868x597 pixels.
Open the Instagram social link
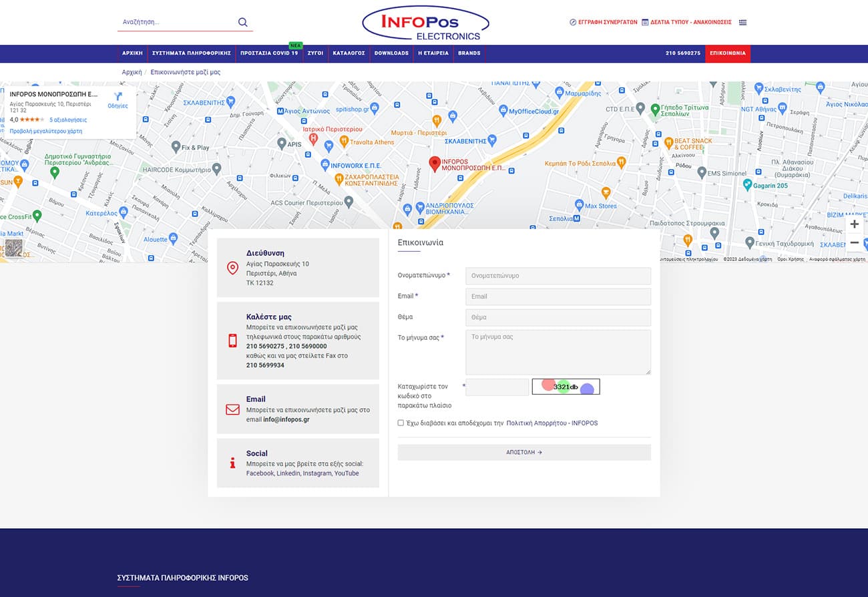pos(317,473)
